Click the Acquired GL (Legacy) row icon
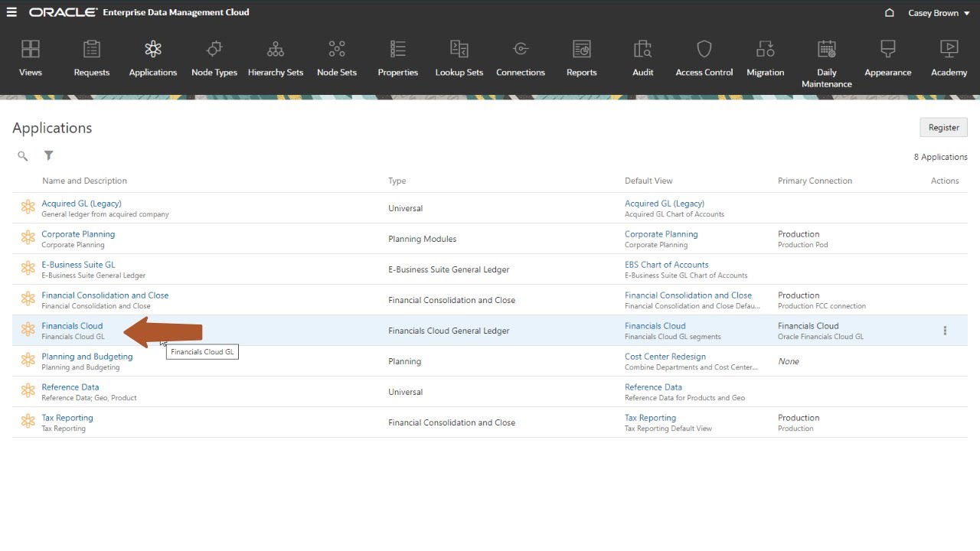The width and height of the screenshot is (980, 551). (28, 207)
